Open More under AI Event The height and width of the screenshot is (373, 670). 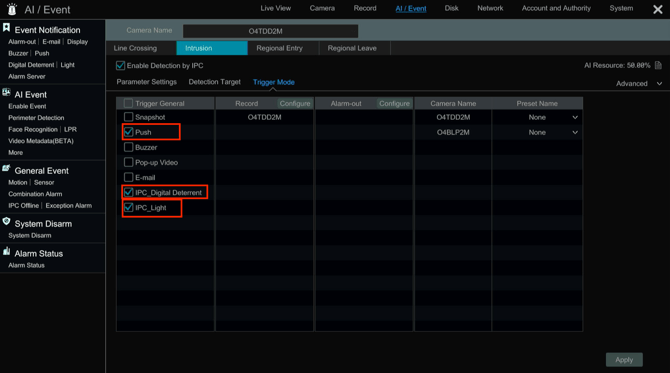tap(15, 153)
